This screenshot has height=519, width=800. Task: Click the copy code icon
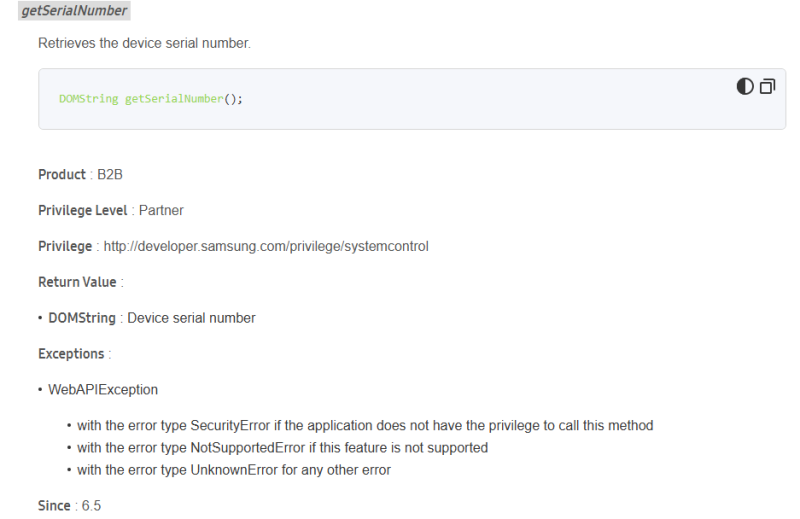point(767,87)
